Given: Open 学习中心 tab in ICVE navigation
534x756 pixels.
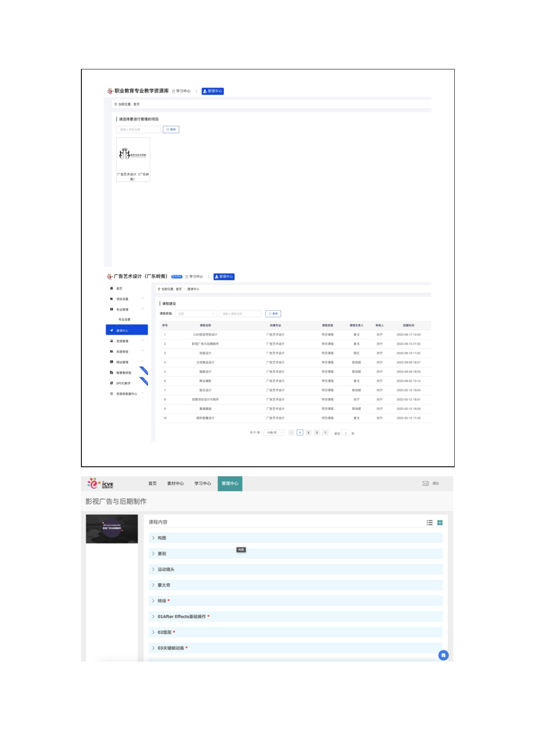Looking at the screenshot, I should pyautogui.click(x=202, y=484).
